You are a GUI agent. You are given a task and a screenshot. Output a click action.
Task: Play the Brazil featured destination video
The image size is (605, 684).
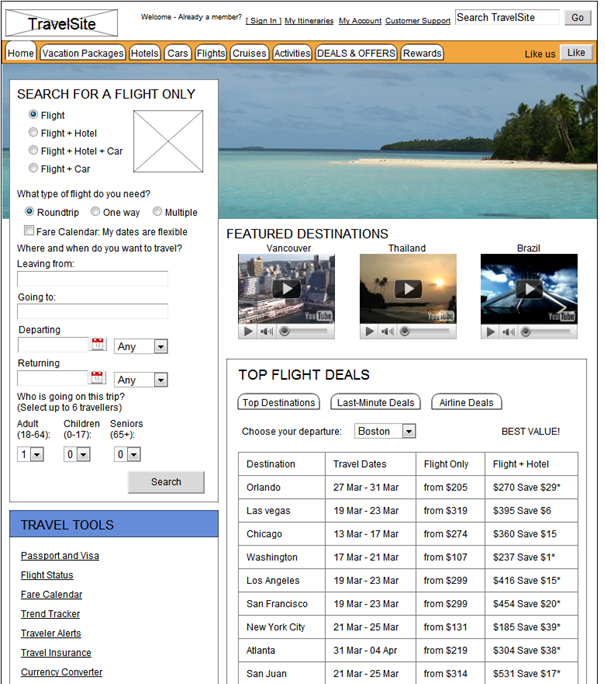[529, 289]
